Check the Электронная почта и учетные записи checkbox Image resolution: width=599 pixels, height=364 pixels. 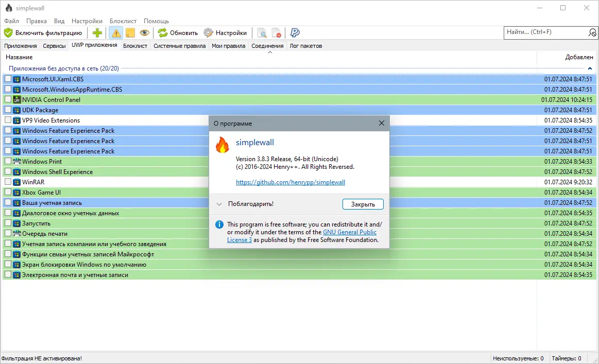pos(8,274)
